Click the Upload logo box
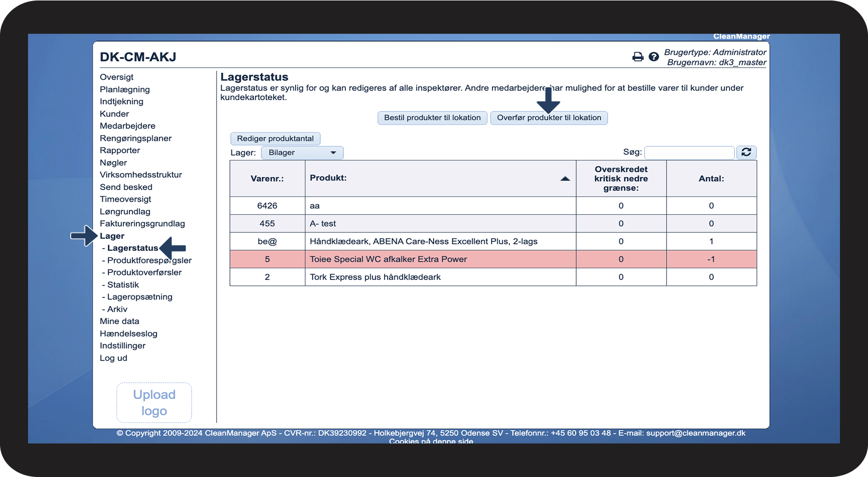Image resolution: width=868 pixels, height=477 pixels. pyautogui.click(x=154, y=403)
